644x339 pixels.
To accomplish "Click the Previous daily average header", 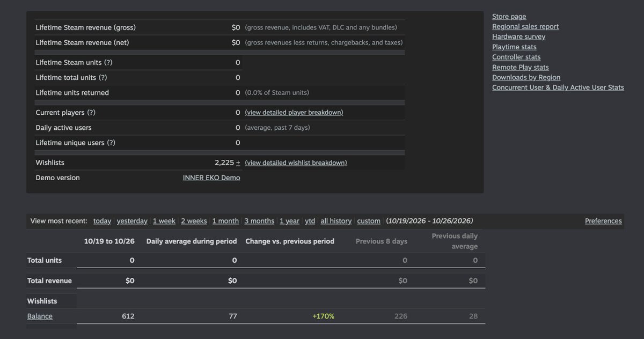I will pyautogui.click(x=455, y=241).
